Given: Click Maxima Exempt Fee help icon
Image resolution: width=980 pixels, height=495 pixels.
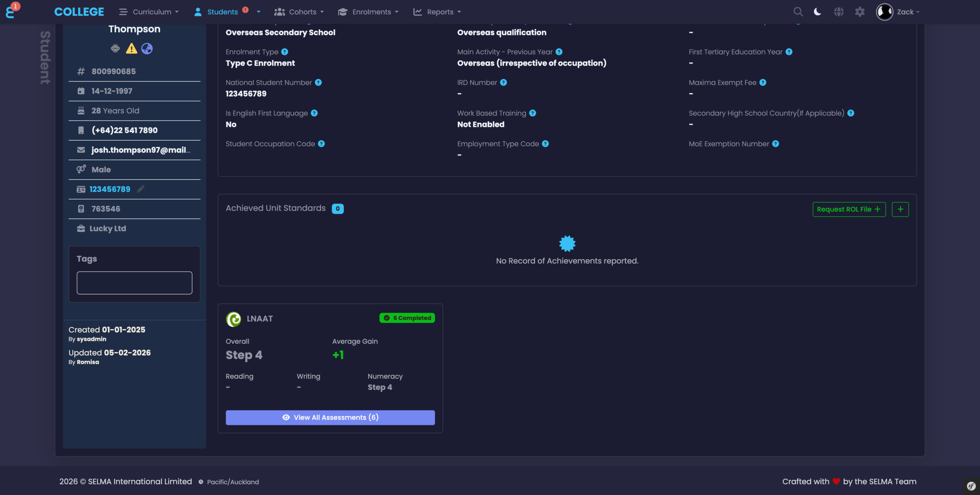Looking at the screenshot, I should (763, 82).
